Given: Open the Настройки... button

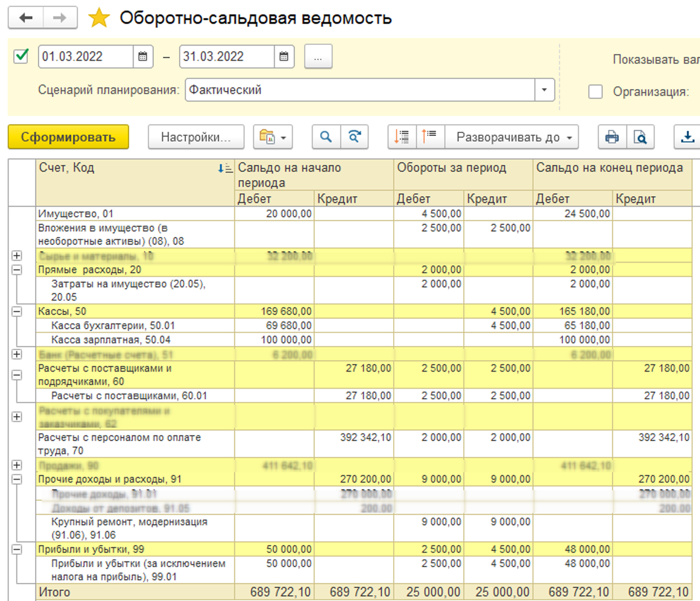Looking at the screenshot, I should coord(196,137).
